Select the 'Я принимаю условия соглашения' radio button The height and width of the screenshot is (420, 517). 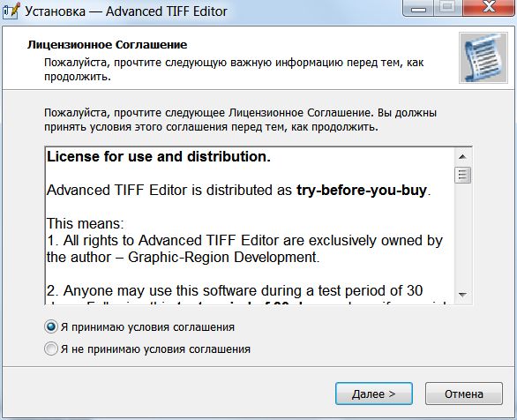[x=51, y=327]
